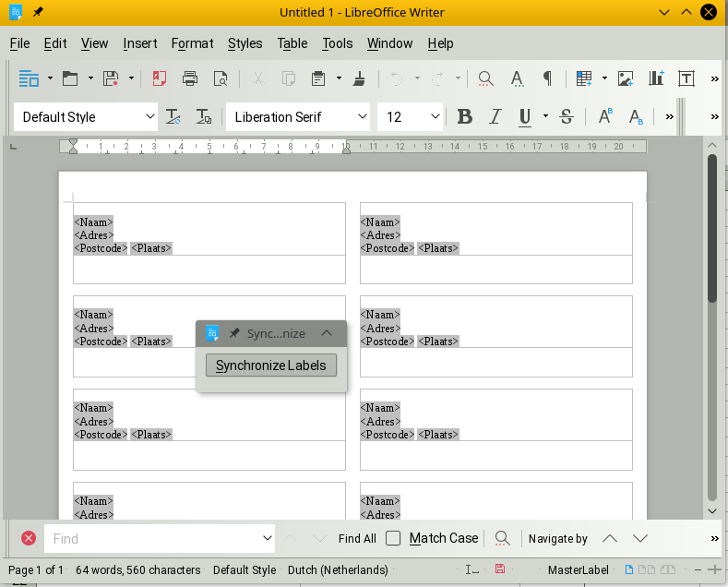Click the Clone Formatting paintbrush icon
This screenshot has height=587, width=728.
360,78
